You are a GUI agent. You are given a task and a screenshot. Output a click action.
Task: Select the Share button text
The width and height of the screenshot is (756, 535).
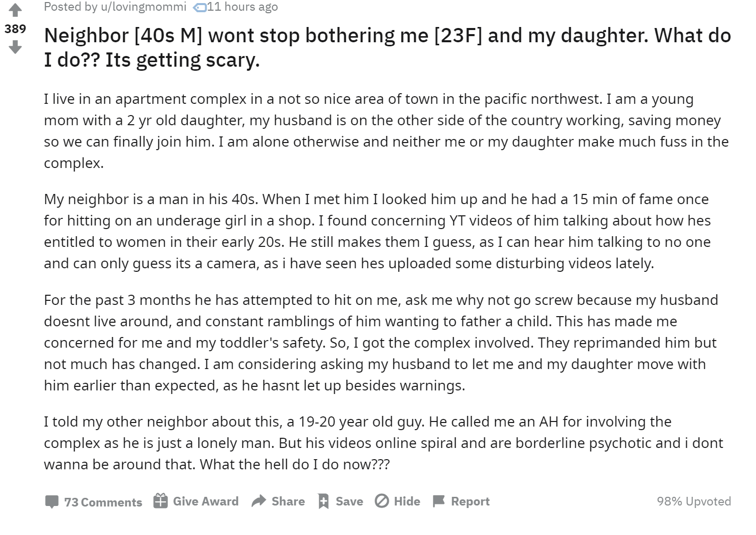pos(288,501)
